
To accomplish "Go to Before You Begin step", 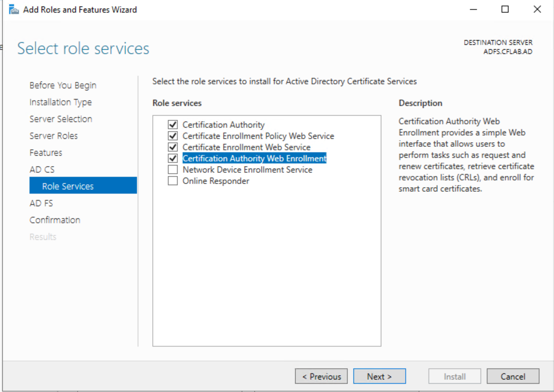I will (x=63, y=85).
